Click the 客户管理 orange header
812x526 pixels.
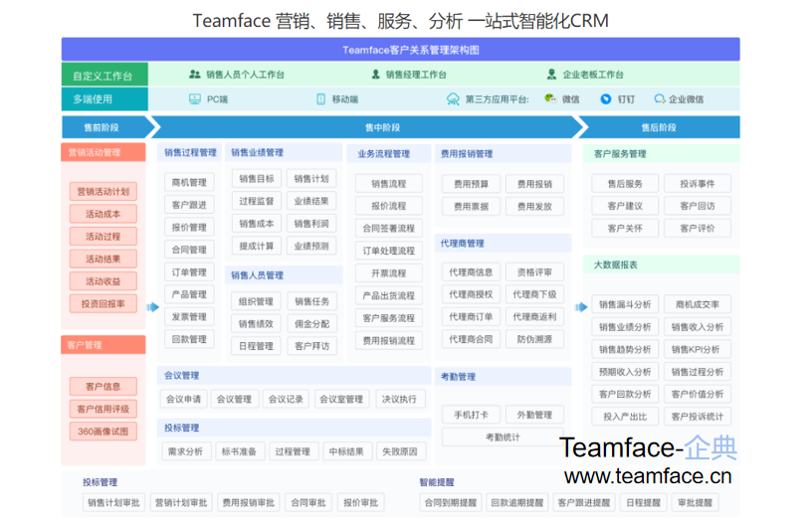click(103, 345)
